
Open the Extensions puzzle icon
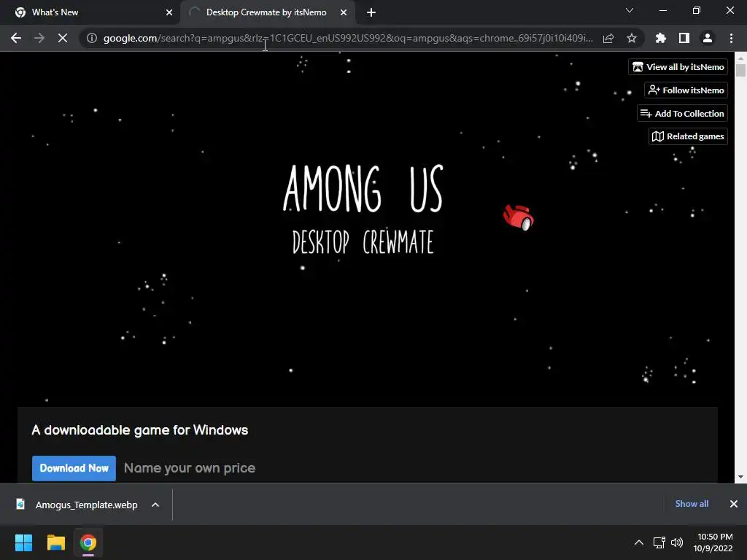660,38
